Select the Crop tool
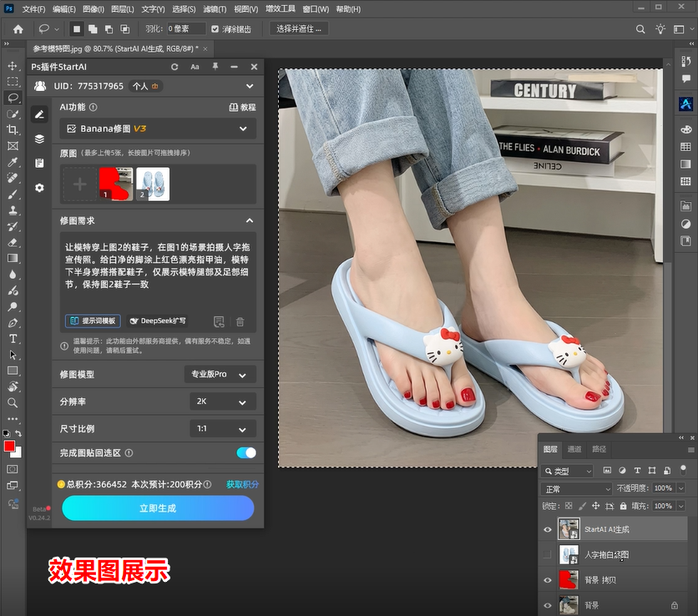This screenshot has height=616, width=698. (x=13, y=129)
